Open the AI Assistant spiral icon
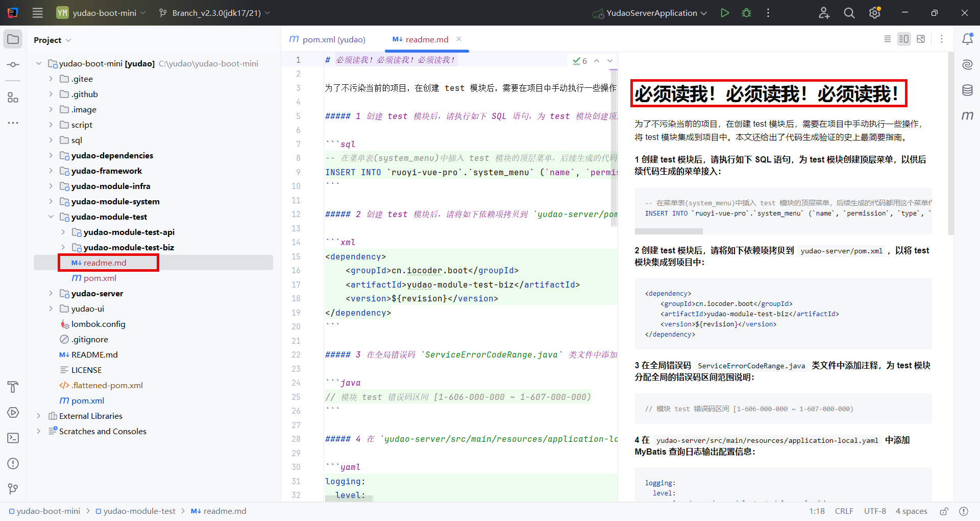The width and height of the screenshot is (980, 521). point(967,64)
